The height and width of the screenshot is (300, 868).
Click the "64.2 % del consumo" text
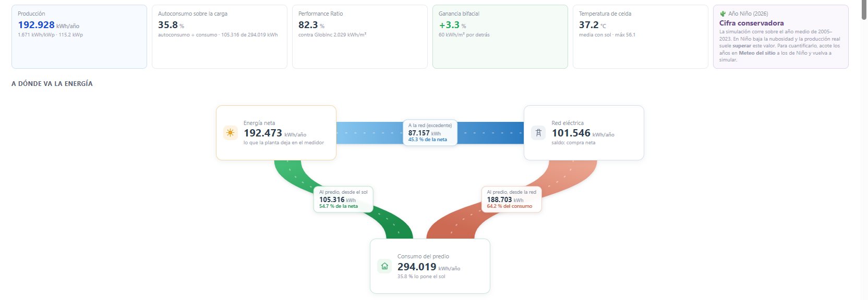click(510, 206)
